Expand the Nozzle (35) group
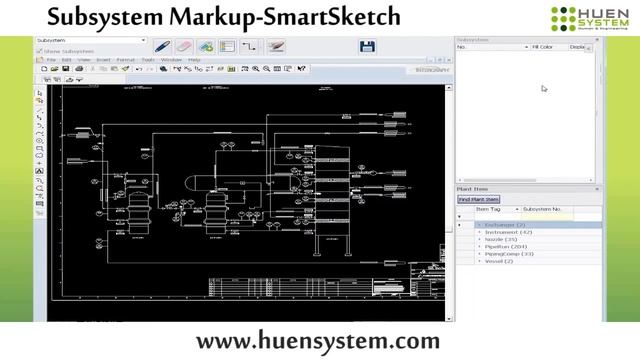Viewport: 640px width, 360px height. click(x=480, y=240)
